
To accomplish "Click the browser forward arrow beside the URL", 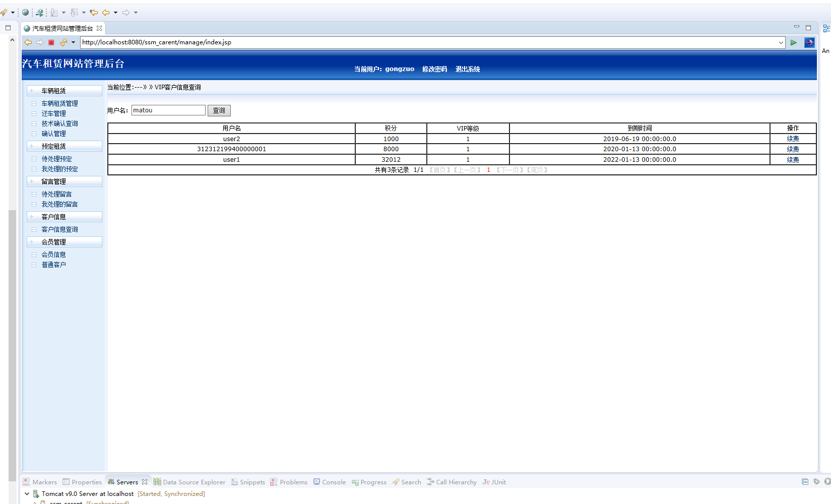I will [40, 42].
